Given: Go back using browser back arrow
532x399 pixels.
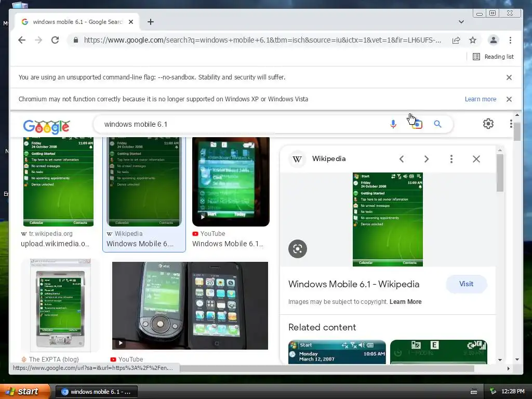Looking at the screenshot, I should [x=22, y=40].
